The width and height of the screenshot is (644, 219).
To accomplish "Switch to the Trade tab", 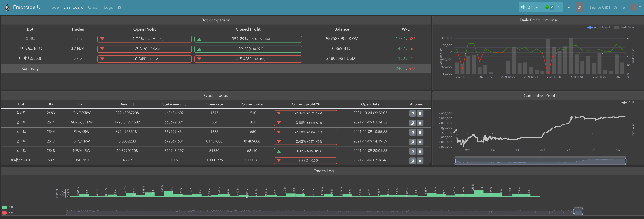I will point(53,7).
